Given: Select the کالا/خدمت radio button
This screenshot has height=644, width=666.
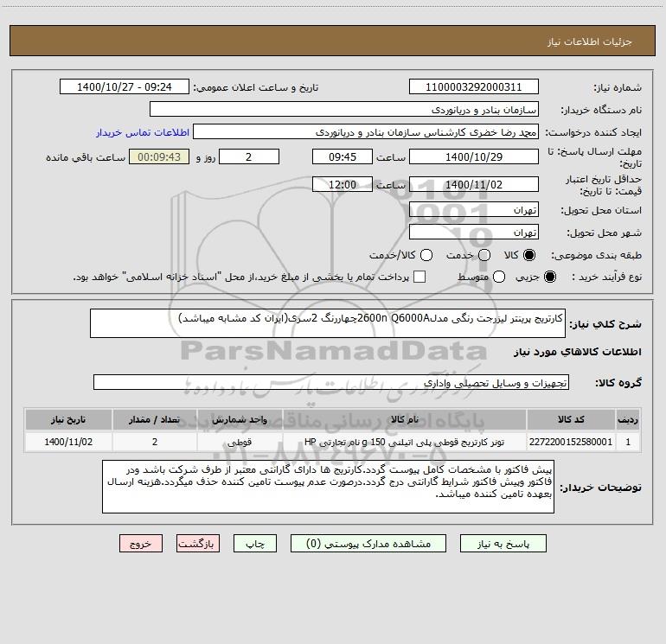Looking at the screenshot, I should coord(426,255).
